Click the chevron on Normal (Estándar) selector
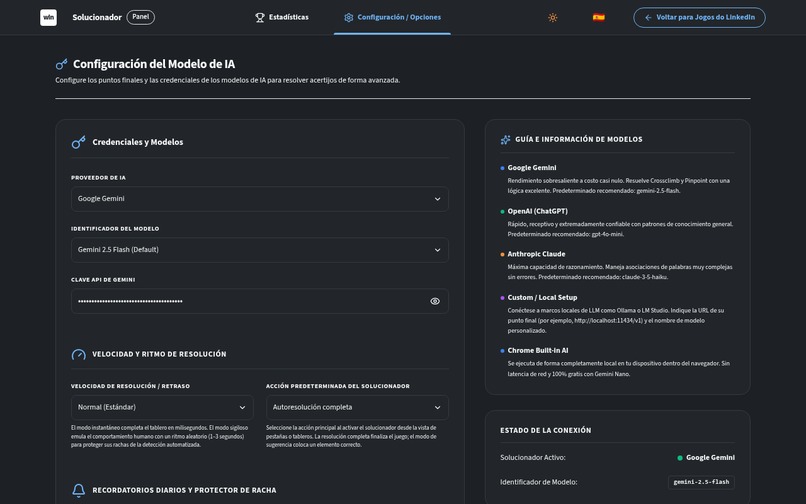The width and height of the screenshot is (806, 504). [x=242, y=407]
